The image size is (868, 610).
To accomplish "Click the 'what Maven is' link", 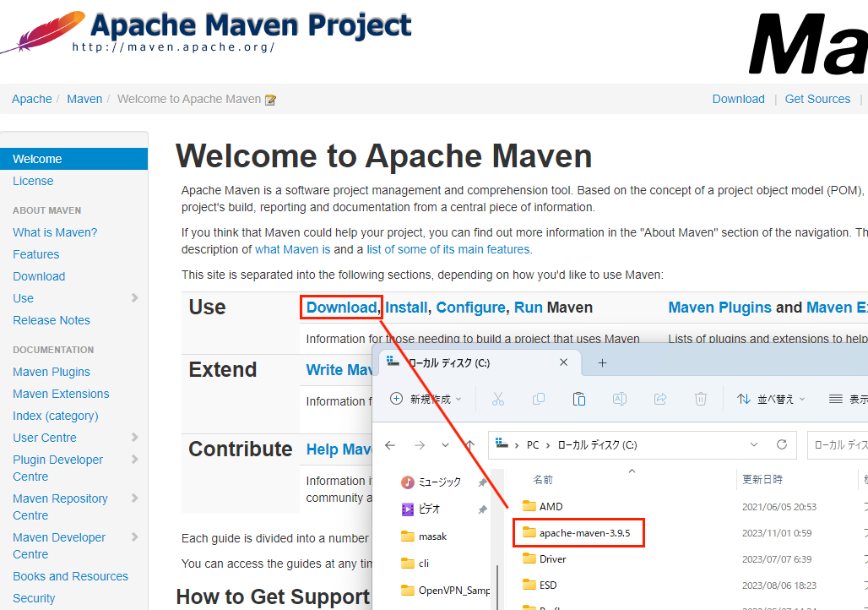I will pos(292,250).
